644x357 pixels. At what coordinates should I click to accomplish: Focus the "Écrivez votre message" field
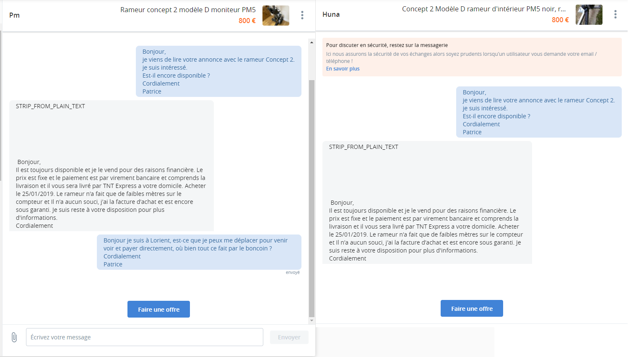click(144, 337)
